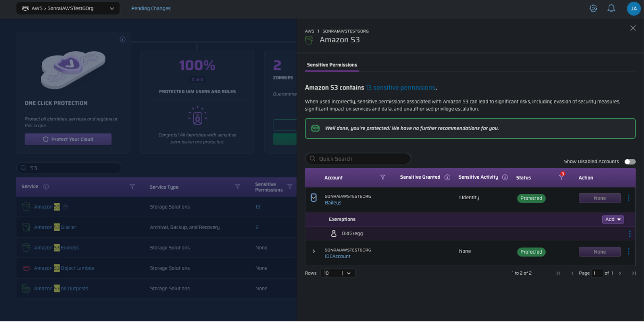Open more options for OldGregg exemption
The image size is (644, 322).
[x=629, y=234]
